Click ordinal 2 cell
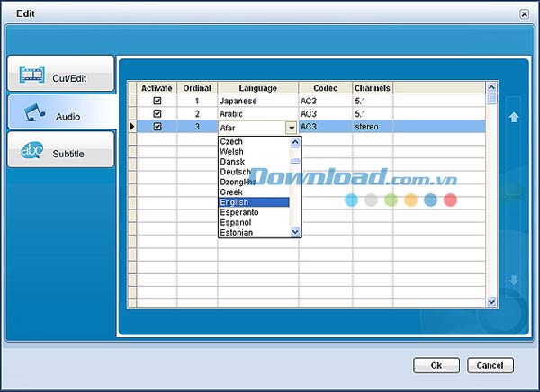Image resolution: width=540 pixels, height=392 pixels. click(x=197, y=113)
